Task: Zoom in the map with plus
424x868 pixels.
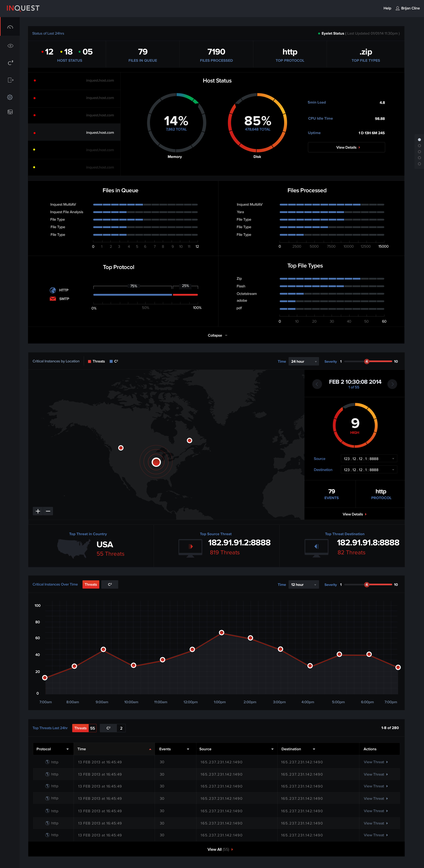Action: 38,511
